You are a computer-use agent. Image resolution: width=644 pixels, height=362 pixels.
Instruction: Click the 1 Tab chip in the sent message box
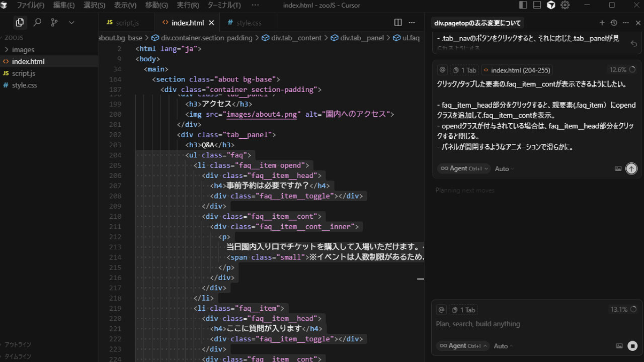pos(464,70)
